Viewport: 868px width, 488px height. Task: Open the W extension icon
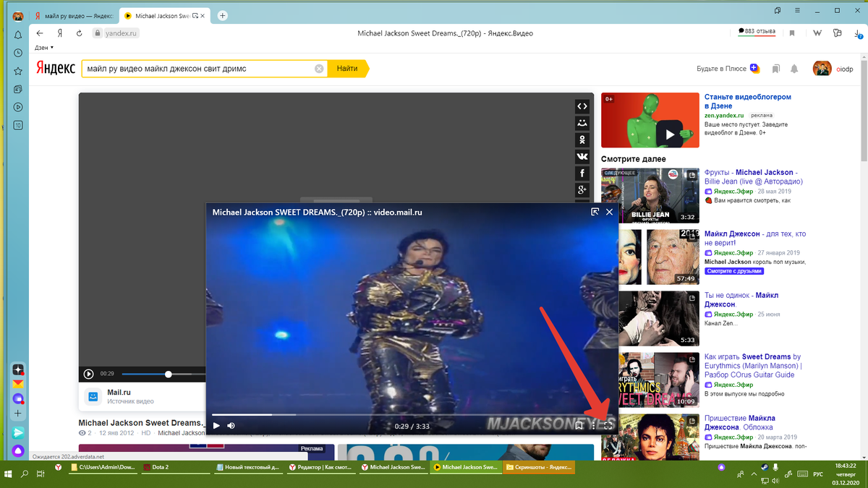click(817, 33)
